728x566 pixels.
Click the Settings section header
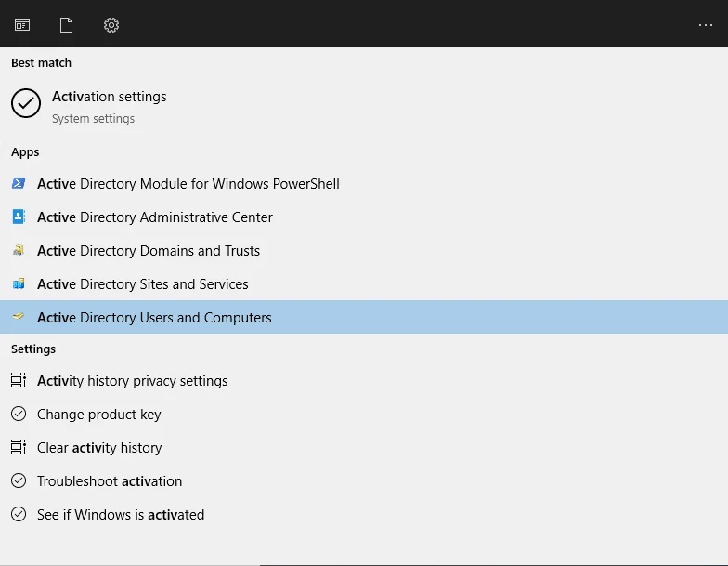click(33, 349)
